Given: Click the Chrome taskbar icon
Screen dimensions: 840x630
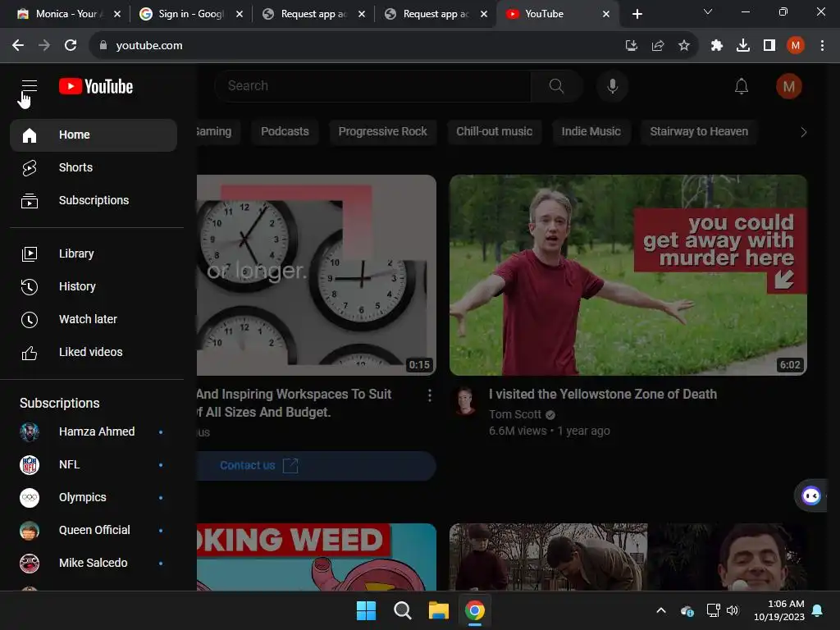Looking at the screenshot, I should (475, 610).
